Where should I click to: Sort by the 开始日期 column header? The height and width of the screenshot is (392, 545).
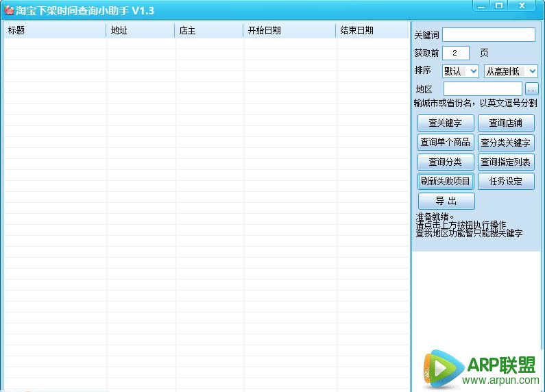[289, 31]
